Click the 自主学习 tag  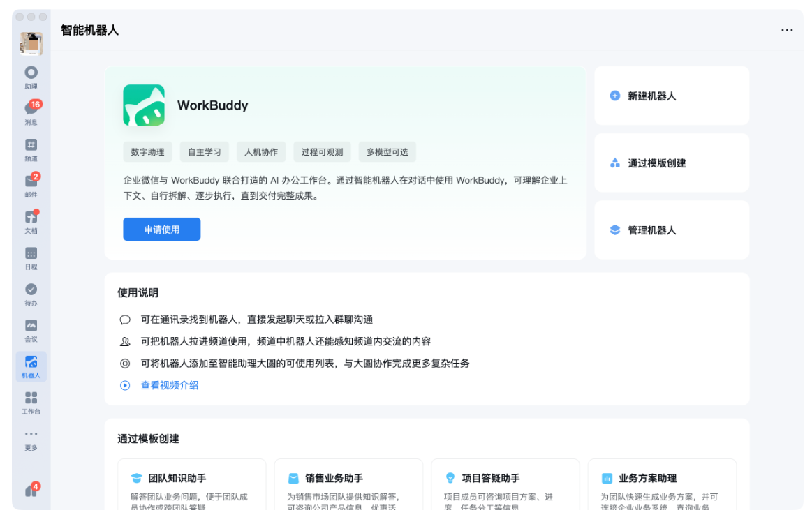click(204, 152)
